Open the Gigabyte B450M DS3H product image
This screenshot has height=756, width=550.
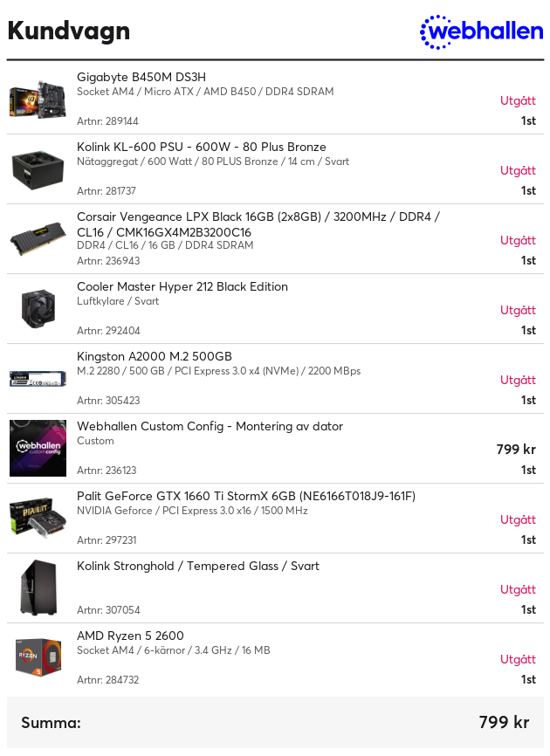coord(38,99)
